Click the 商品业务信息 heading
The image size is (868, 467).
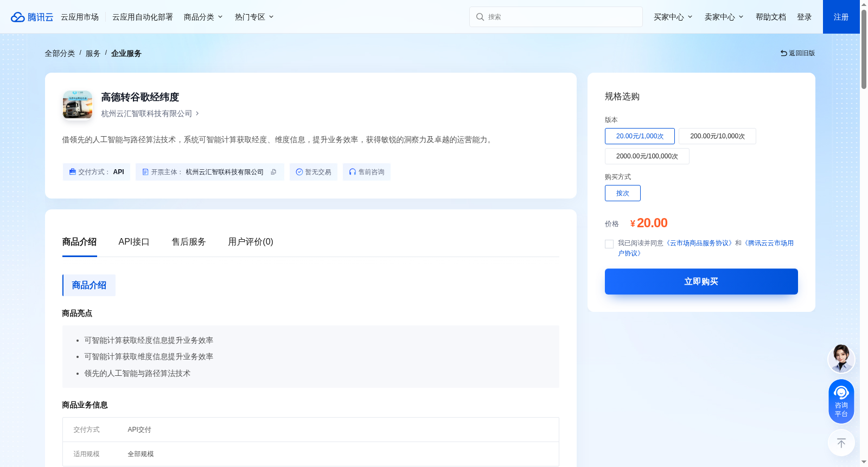pyautogui.click(x=85, y=405)
